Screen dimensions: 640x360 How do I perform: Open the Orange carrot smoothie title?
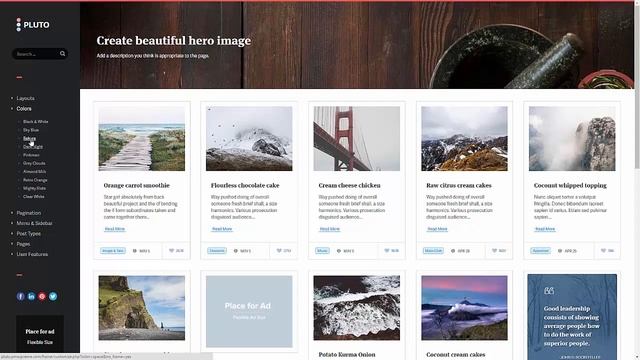click(136, 185)
